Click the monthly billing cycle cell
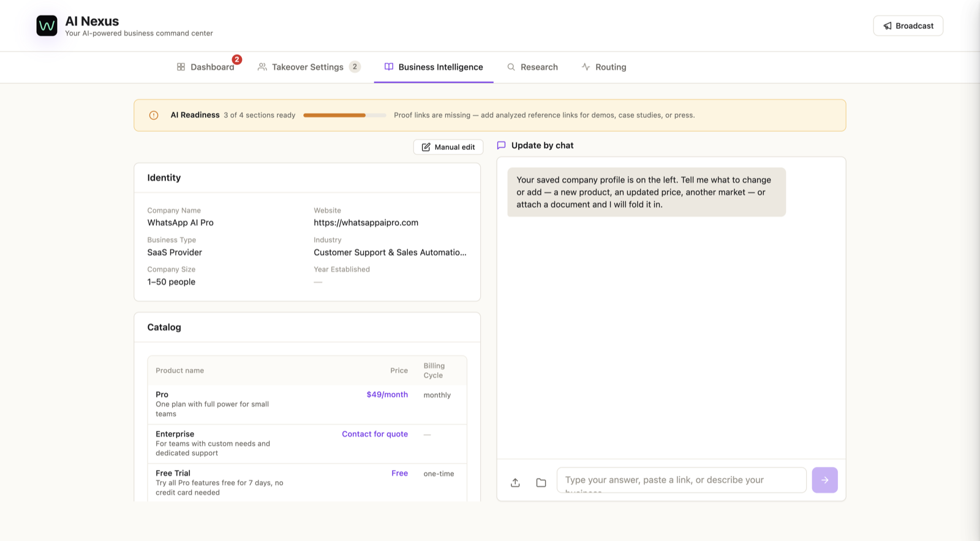The width and height of the screenshot is (980, 541). pyautogui.click(x=437, y=395)
